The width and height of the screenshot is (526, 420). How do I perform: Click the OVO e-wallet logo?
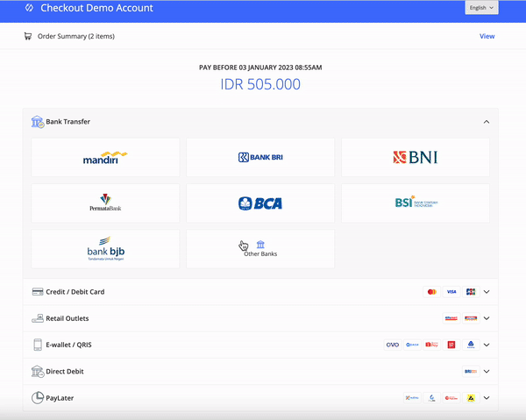tap(393, 345)
